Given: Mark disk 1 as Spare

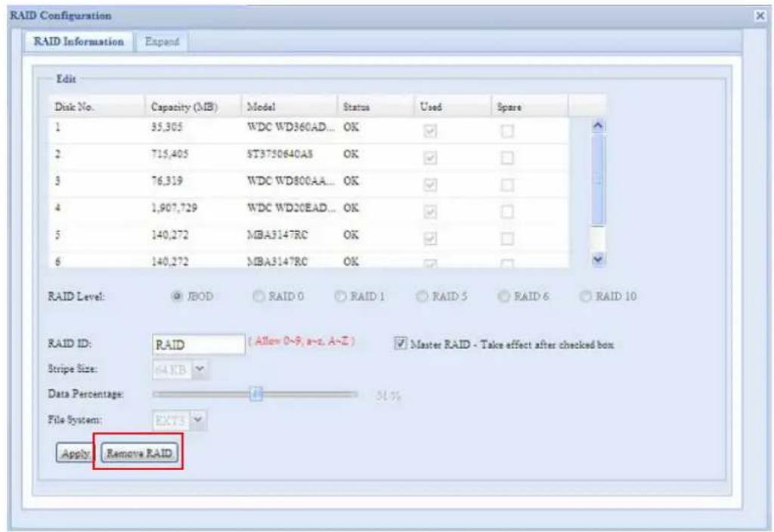Looking at the screenshot, I should 507,131.
